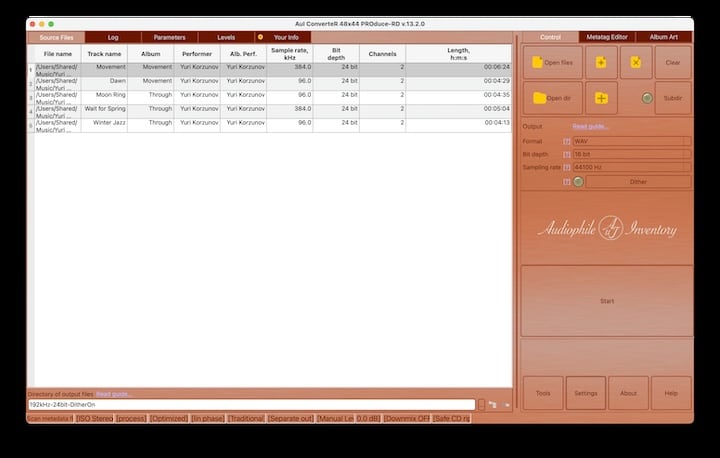
Task: Open the Your Info tab
Action: 283,37
